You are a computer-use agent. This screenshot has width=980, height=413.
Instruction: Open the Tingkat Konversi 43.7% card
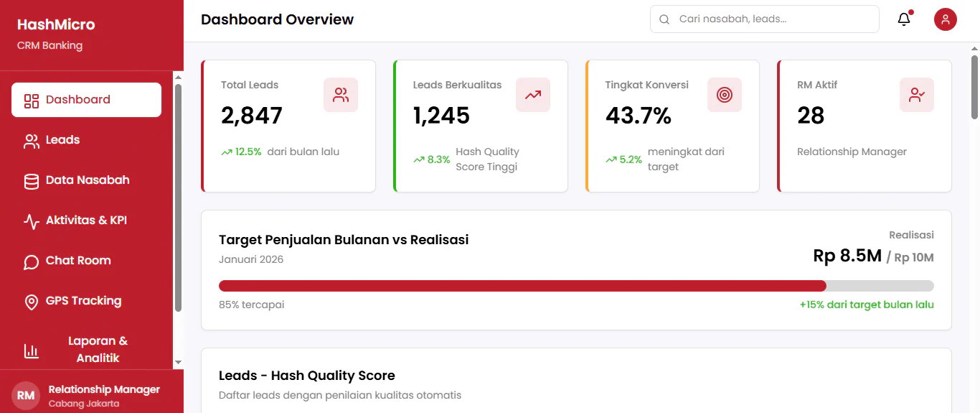coord(672,126)
